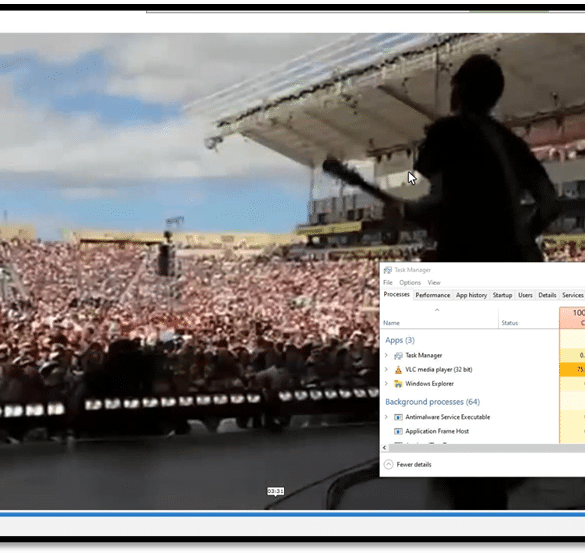Click the left arrow of horizontal scrollbar
The image size is (585, 555).
pos(385,447)
